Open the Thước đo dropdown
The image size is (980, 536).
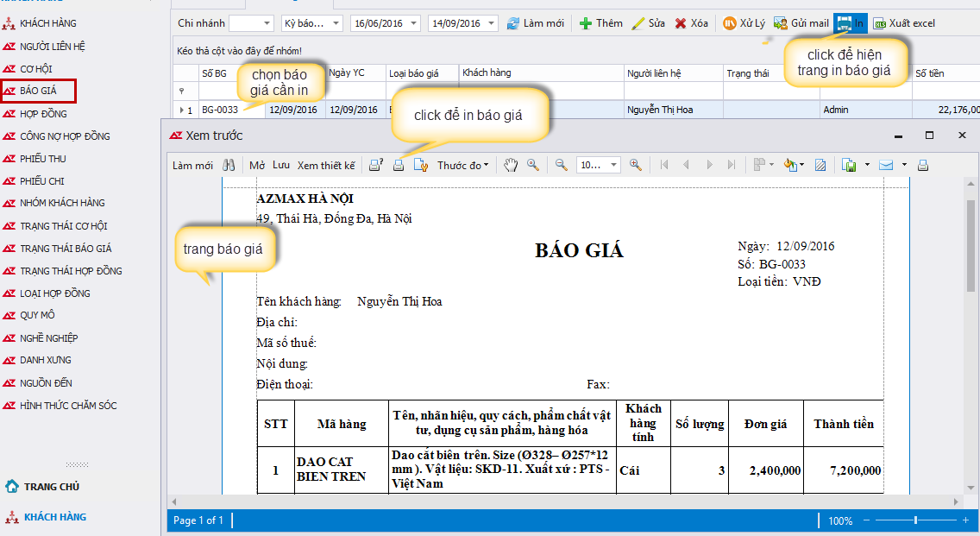click(462, 166)
